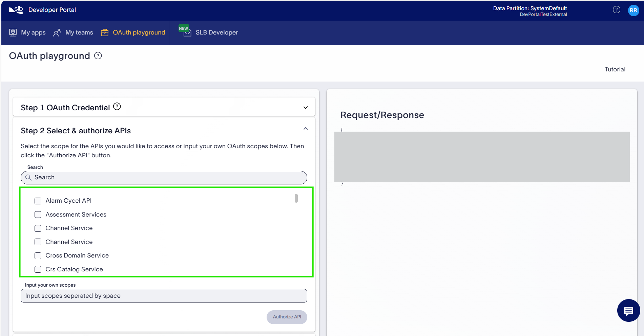Select the Crs Catalog Service checkbox
Viewport: 644px width, 336px height.
38,269
